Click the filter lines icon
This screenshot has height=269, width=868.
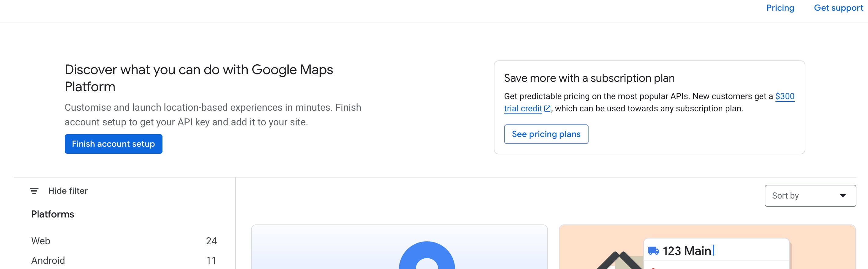click(34, 191)
